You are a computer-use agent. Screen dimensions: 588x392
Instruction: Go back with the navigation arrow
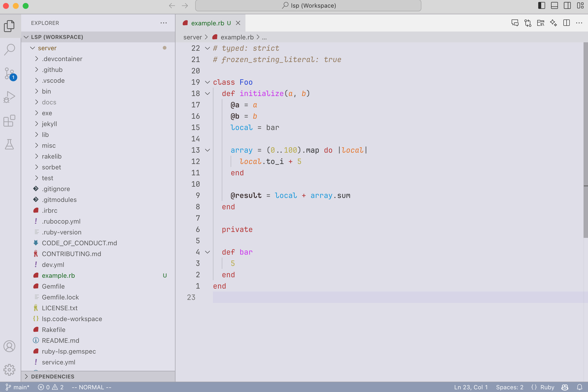(x=172, y=6)
